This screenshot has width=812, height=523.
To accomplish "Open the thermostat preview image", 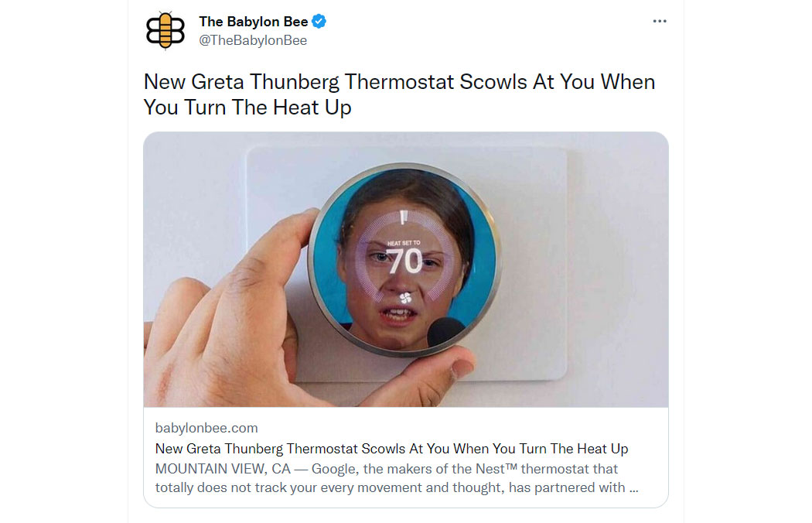I will tap(405, 269).
